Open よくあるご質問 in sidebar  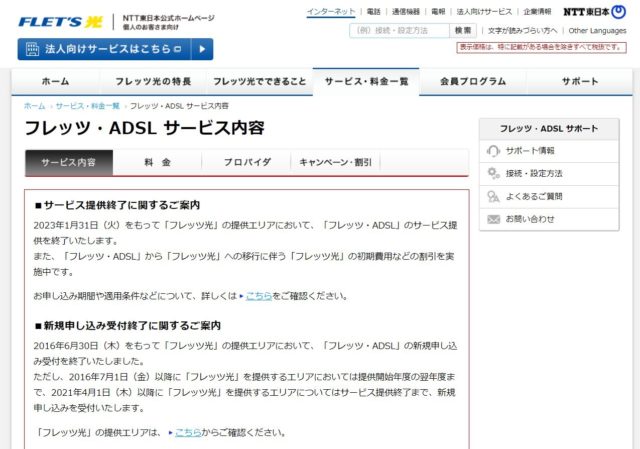(x=549, y=196)
